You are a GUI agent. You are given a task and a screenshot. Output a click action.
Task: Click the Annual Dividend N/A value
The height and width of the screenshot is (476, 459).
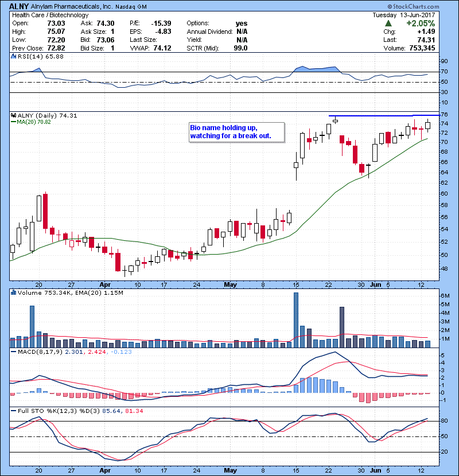point(242,32)
